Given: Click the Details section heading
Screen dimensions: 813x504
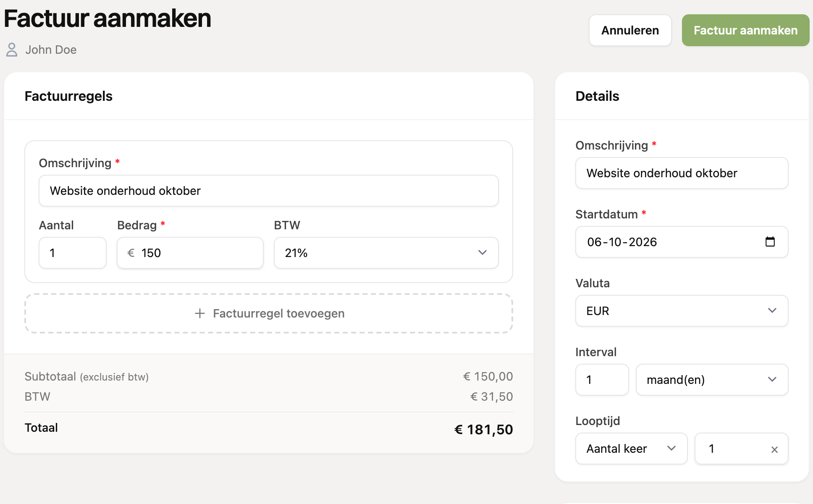Looking at the screenshot, I should coord(597,96).
